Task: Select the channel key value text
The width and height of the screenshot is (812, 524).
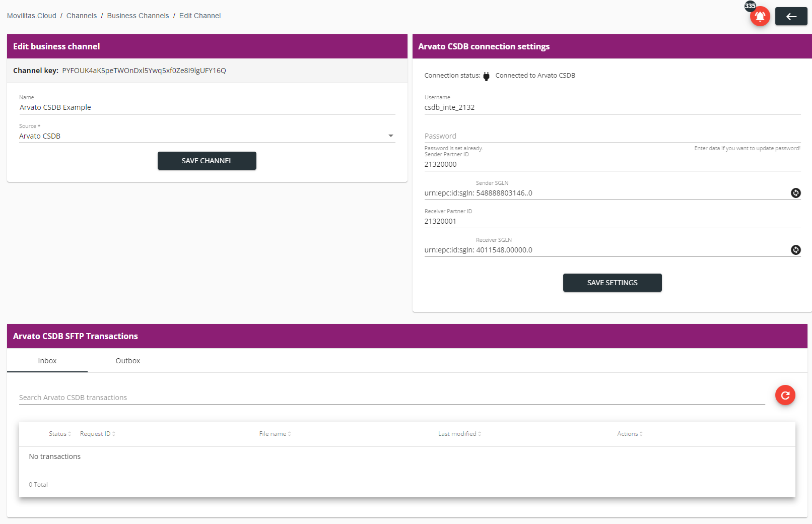Action: tap(144, 71)
